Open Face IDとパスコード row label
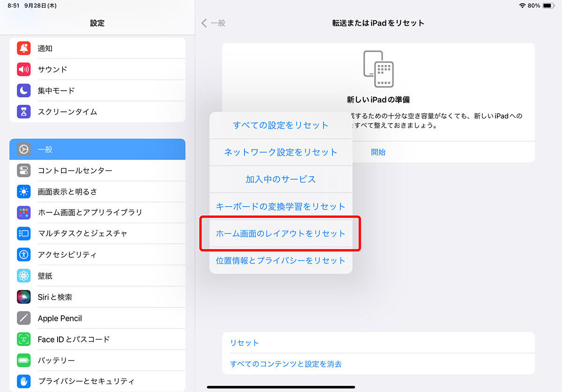The height and width of the screenshot is (392, 562). (x=74, y=340)
